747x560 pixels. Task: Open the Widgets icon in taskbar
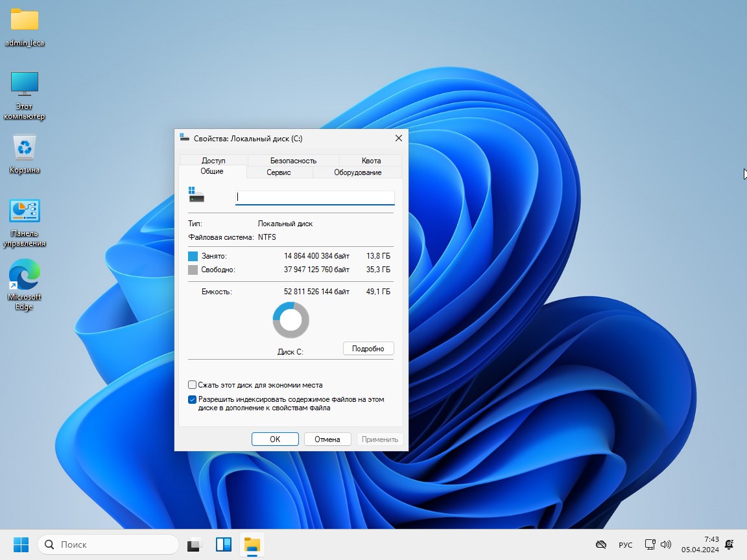(224, 544)
